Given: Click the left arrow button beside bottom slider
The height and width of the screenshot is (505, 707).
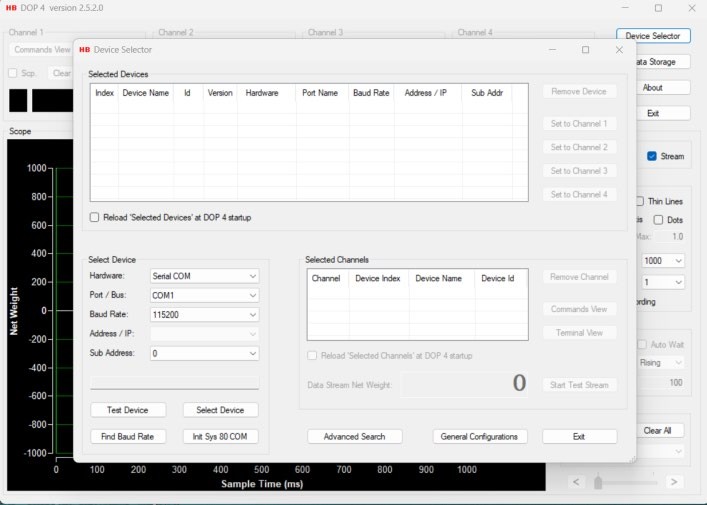Looking at the screenshot, I should pos(576,482).
